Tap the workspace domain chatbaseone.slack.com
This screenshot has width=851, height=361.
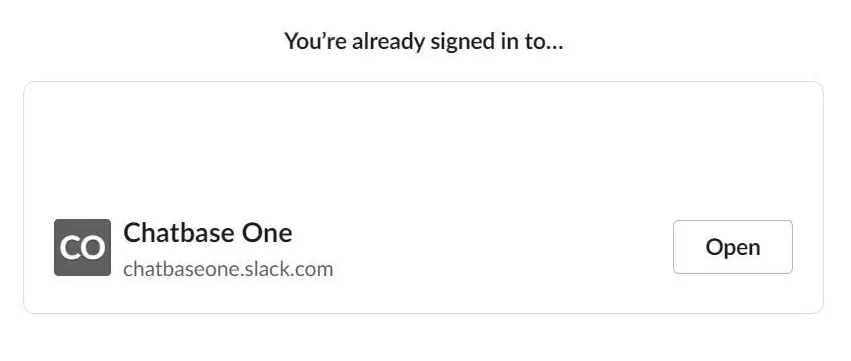228,269
